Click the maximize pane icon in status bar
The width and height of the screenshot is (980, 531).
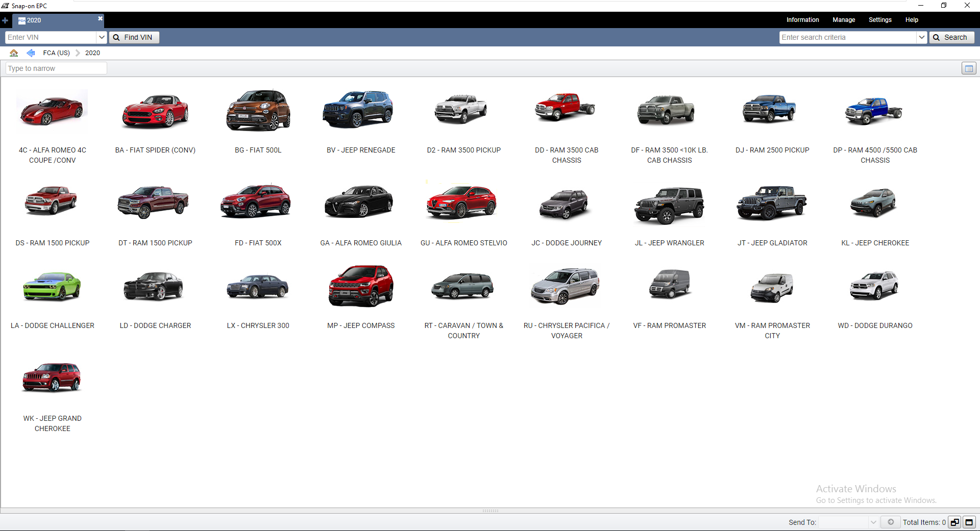969,522
